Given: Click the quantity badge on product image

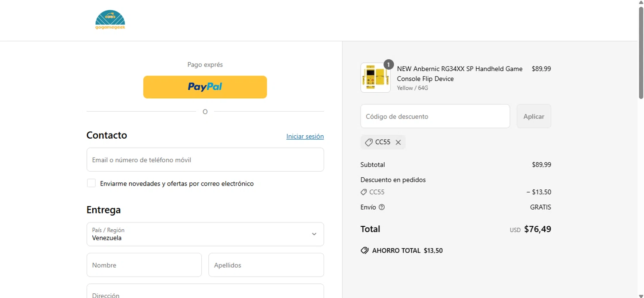Looking at the screenshot, I should tap(388, 64).
